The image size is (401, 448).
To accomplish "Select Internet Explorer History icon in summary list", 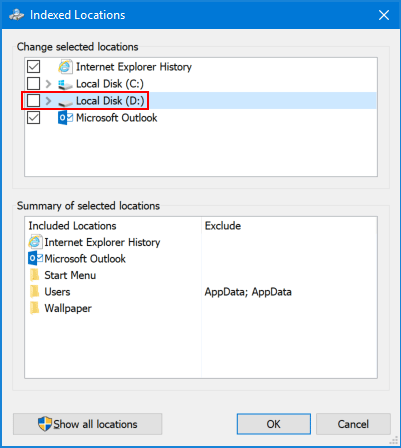I will 35,242.
